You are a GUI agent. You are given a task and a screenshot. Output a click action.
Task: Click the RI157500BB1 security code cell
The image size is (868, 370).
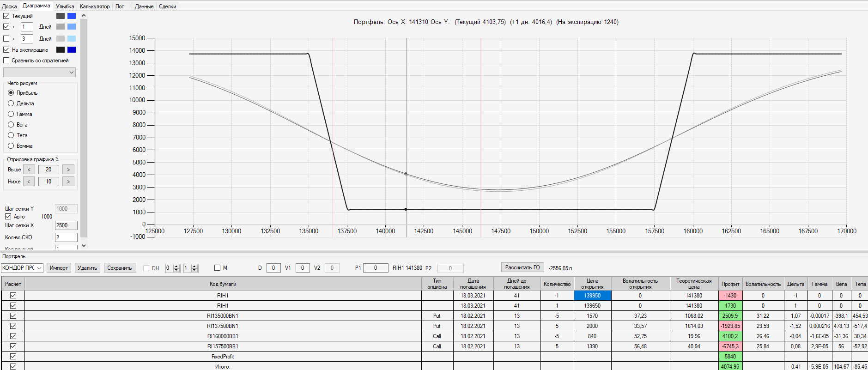pos(223,346)
